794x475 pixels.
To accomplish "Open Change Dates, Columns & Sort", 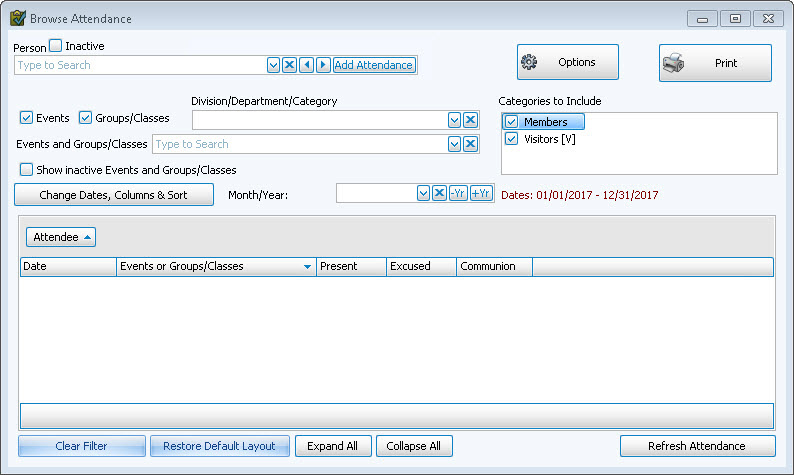I will click(113, 195).
